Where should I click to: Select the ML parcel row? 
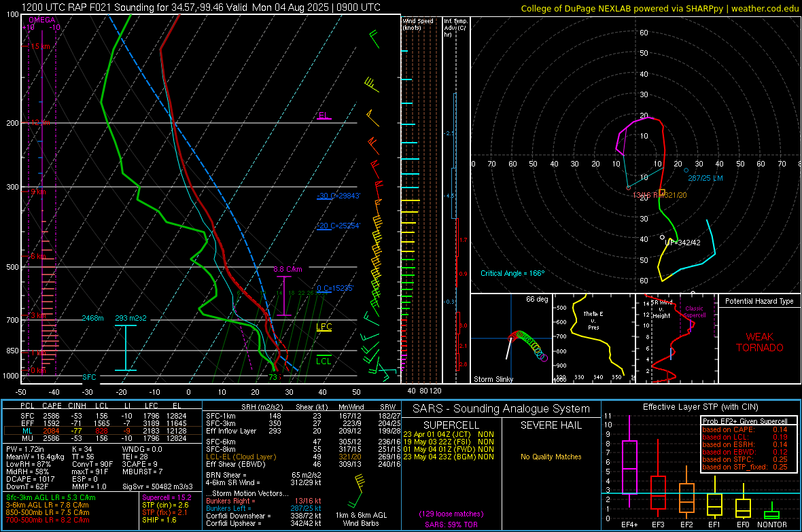click(x=103, y=431)
